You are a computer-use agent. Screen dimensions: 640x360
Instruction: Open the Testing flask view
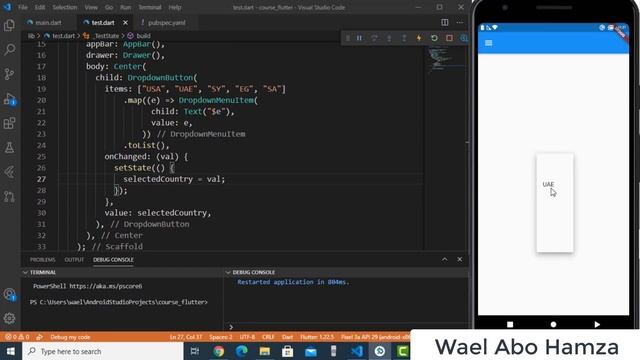pos(9,147)
